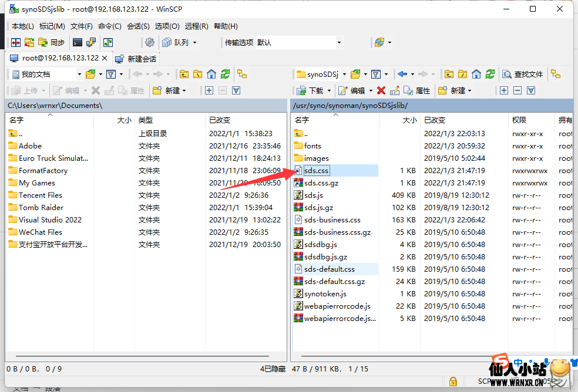This screenshot has width=578, height=392.
Task: Delete the selected remote file (red X)
Action: coord(381,90)
